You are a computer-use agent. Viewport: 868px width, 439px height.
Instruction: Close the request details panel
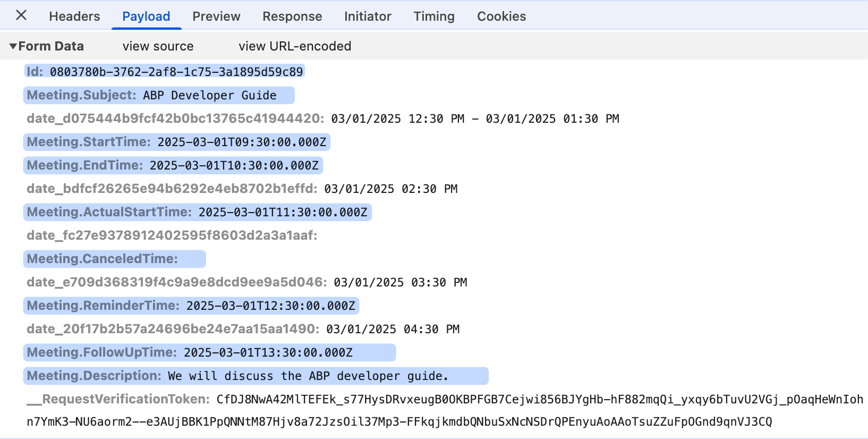coord(21,15)
